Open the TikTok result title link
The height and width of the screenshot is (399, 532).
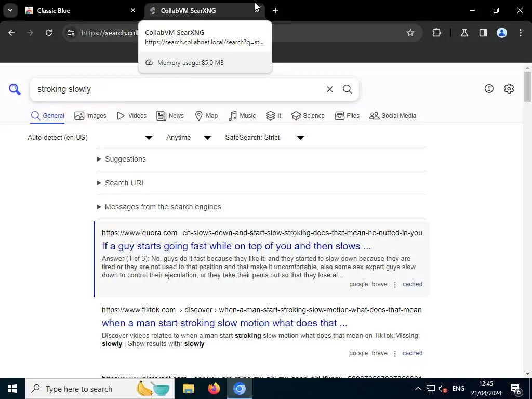click(224, 323)
